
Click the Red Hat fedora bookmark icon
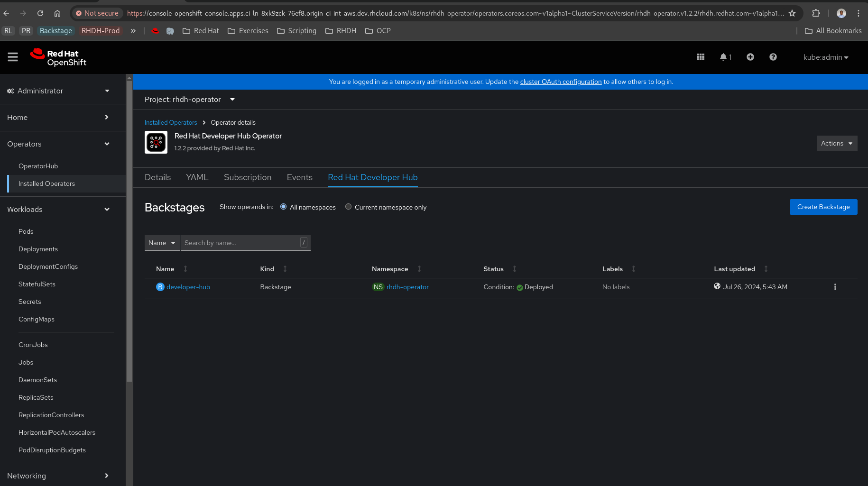click(155, 31)
